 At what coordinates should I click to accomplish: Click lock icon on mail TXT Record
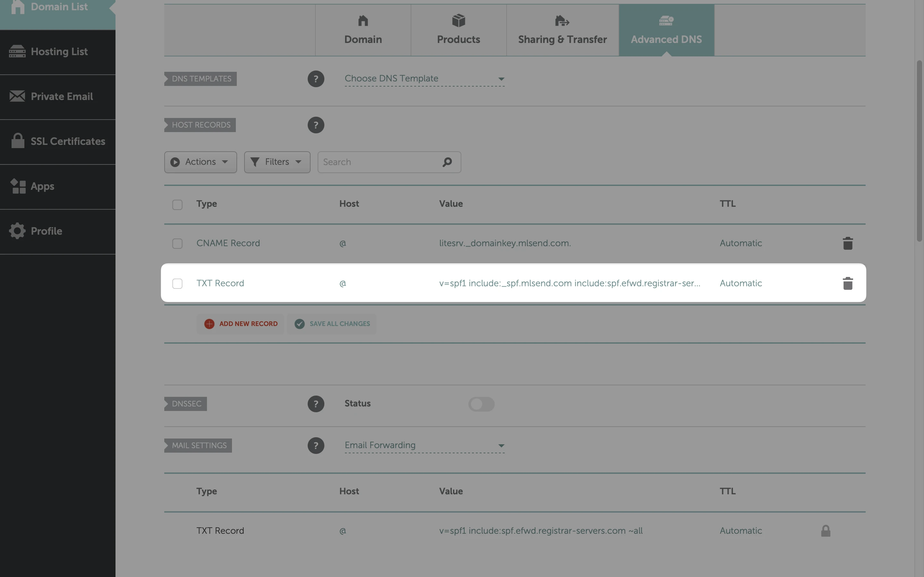click(x=826, y=531)
